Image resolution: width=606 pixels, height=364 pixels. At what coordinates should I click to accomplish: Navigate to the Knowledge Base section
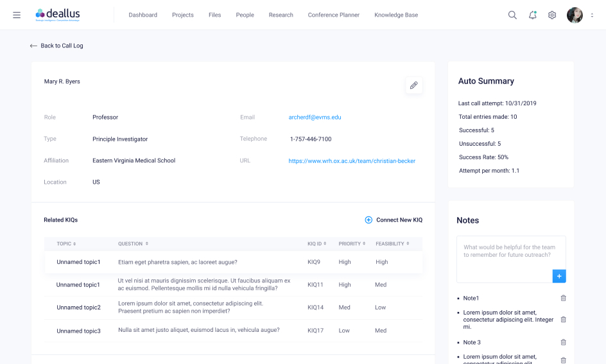[396, 15]
